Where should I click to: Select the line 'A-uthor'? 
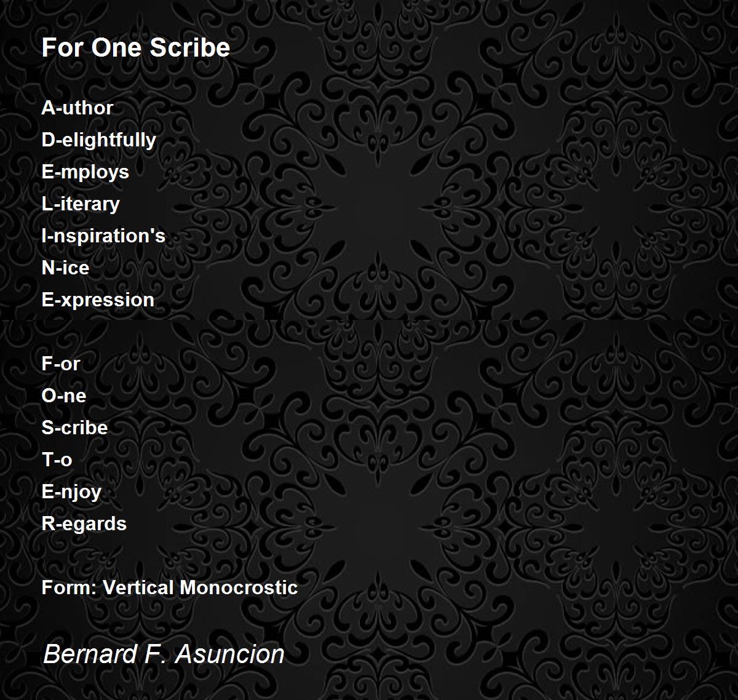point(77,108)
